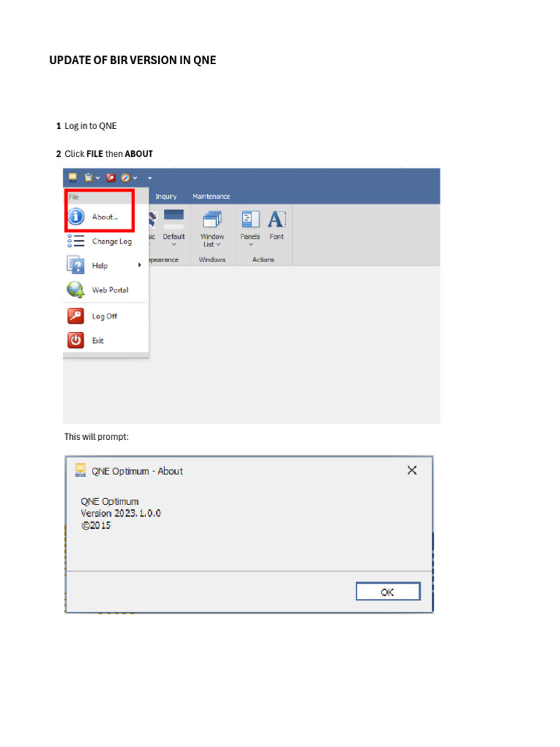Open the Window List dropdown chevron
The height and width of the screenshot is (747, 560).
219,244
